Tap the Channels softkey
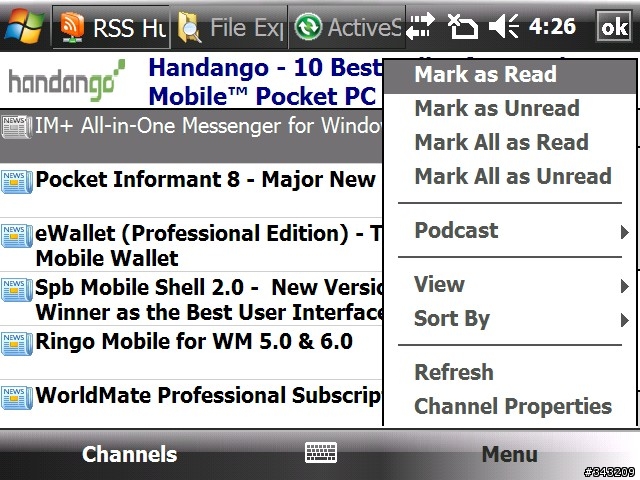 pyautogui.click(x=129, y=454)
